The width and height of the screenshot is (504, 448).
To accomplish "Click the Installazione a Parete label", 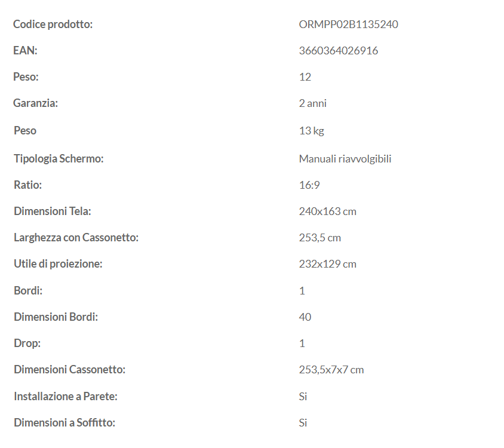I will pyautogui.click(x=66, y=396).
